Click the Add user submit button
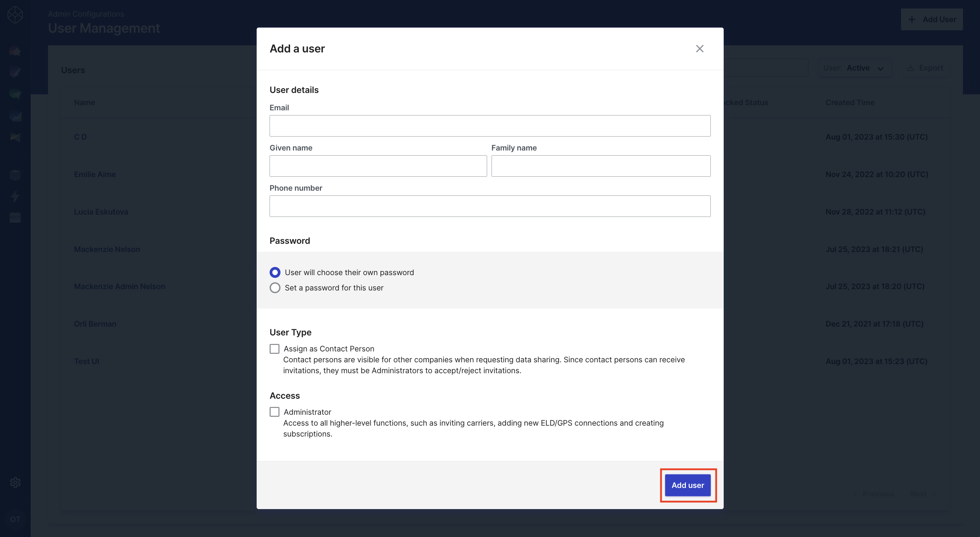The height and width of the screenshot is (537, 980). pos(688,485)
